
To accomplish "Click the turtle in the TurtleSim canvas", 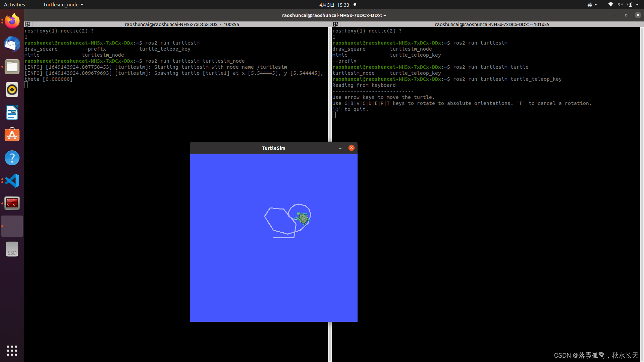I will point(303,218).
